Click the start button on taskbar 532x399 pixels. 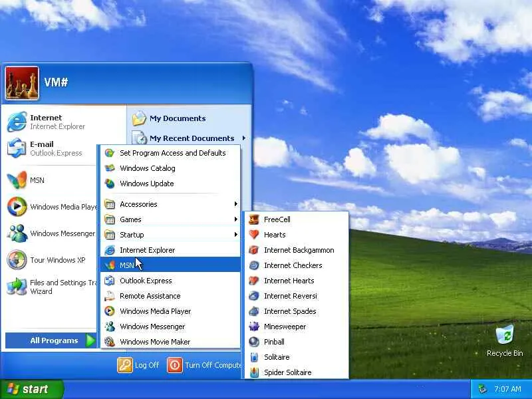(32, 389)
